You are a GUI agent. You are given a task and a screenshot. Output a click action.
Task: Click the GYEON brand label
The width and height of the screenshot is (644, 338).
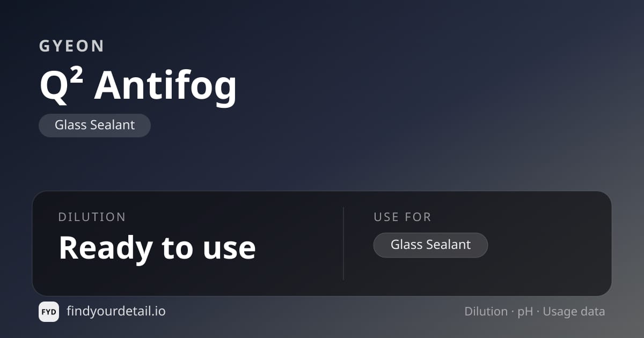(x=72, y=46)
